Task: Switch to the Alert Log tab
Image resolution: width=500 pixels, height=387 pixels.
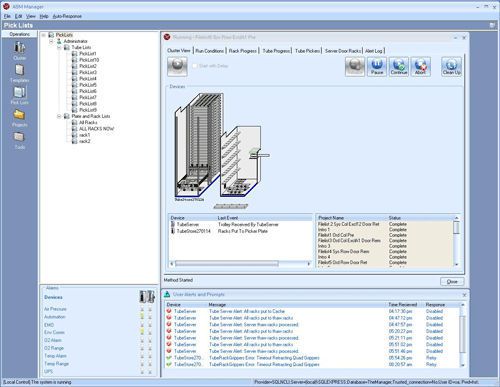Action: (x=374, y=51)
